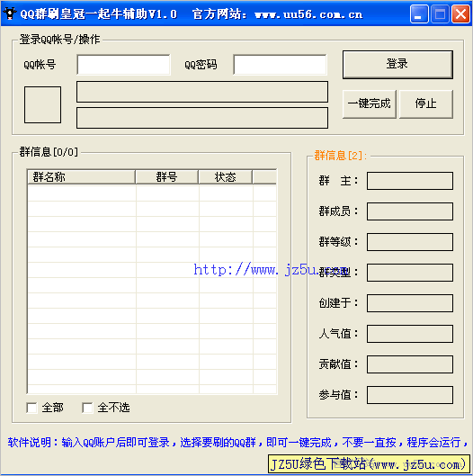The height and width of the screenshot is (476, 473).
Task: Click the 群等级 info field
Action: tap(410, 242)
